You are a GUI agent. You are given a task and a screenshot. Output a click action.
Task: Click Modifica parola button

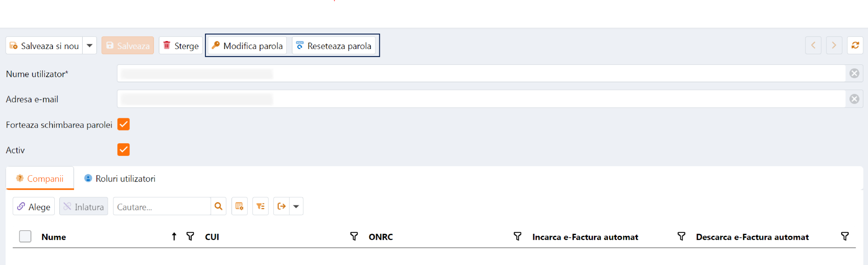pos(247,46)
